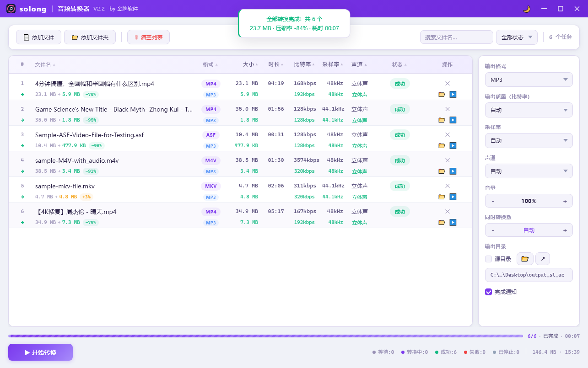Remove the sample-M4V-with_audio.m4v task
This screenshot has height=368, width=588.
click(x=448, y=160)
